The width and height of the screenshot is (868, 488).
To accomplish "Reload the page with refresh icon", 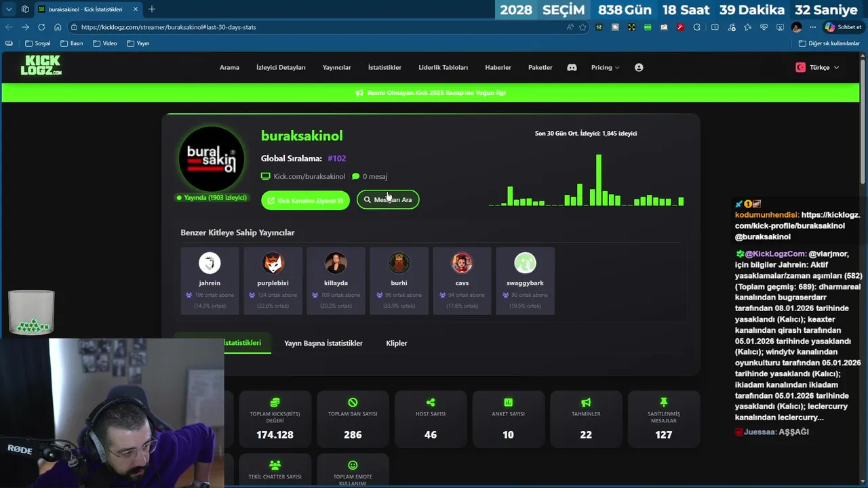I will pos(41,27).
